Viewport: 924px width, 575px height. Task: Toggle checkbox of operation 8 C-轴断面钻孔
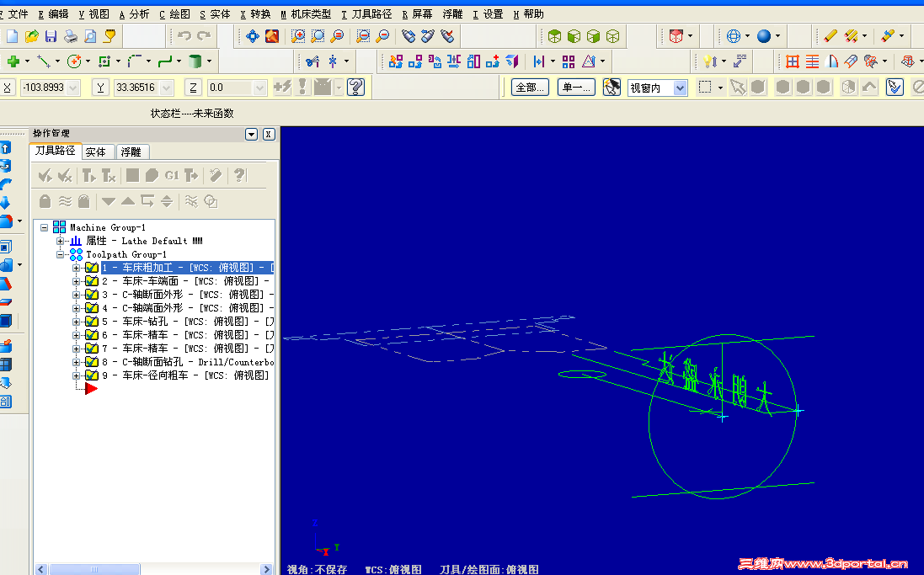point(91,362)
